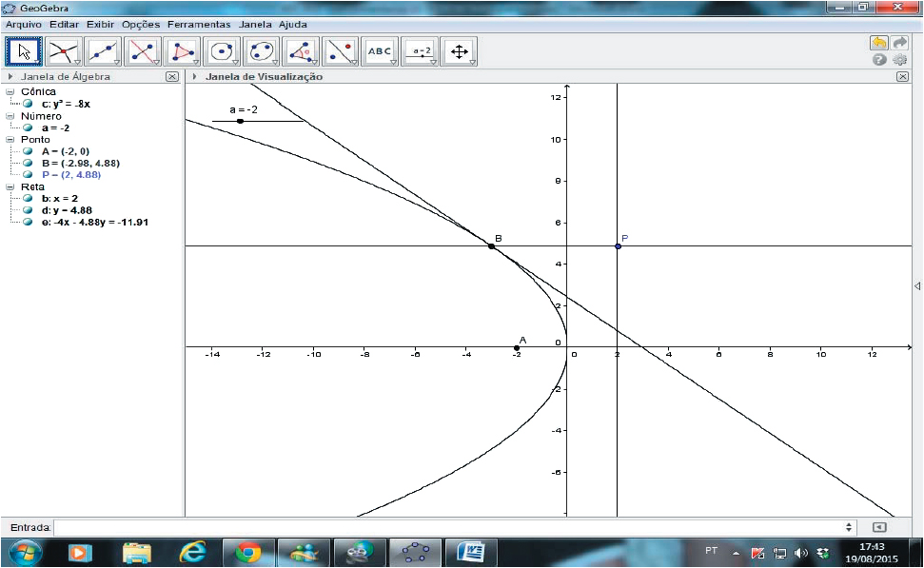The height and width of the screenshot is (568, 924).
Task: Hide point P using its visibility bullet
Action: point(29,175)
